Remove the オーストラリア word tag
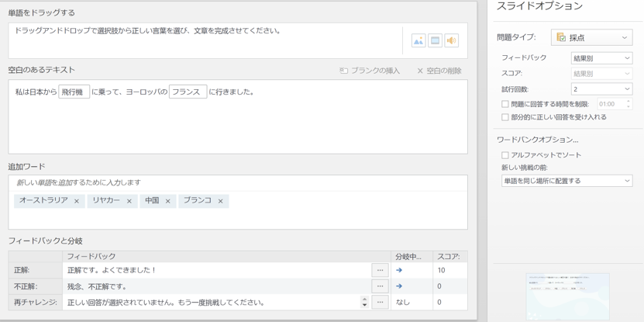Image resolution: width=644 pixels, height=322 pixels. tap(77, 201)
